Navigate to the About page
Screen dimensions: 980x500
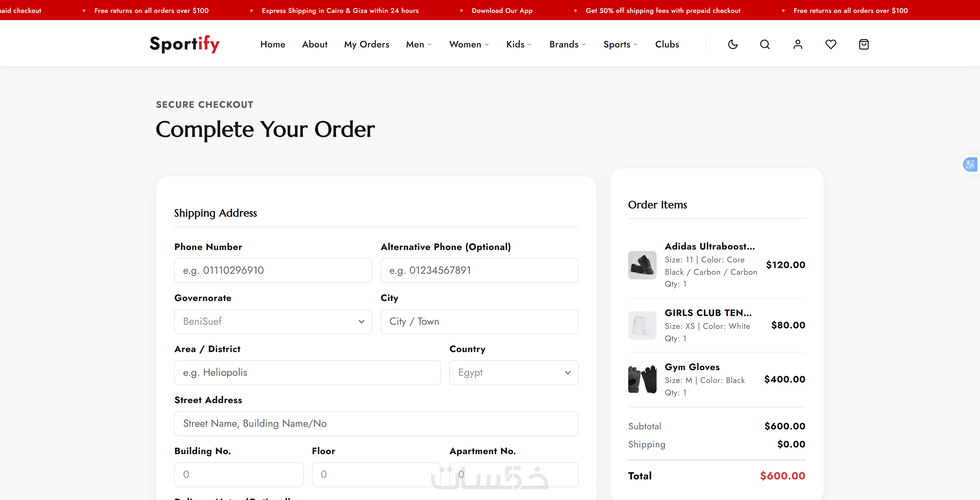click(x=315, y=45)
